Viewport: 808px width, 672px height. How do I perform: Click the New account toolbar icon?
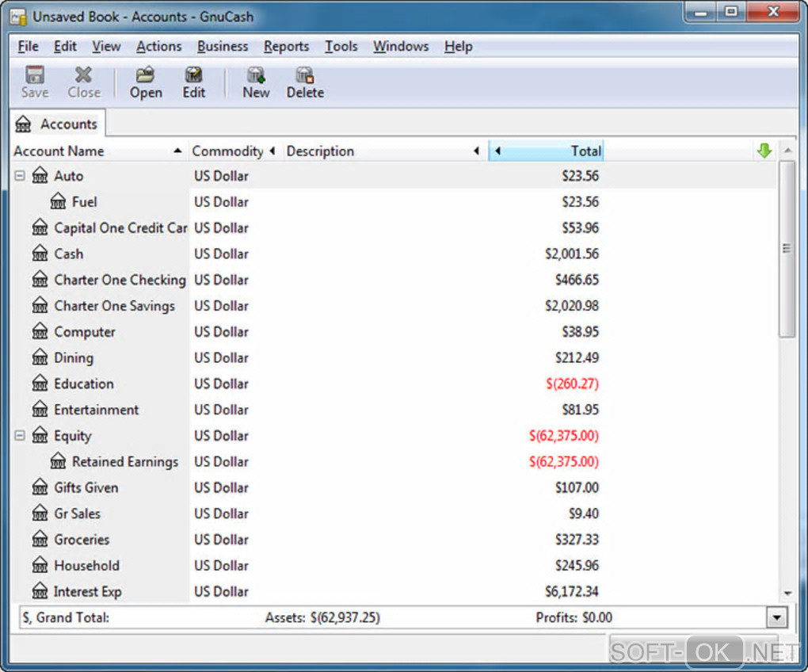click(256, 75)
